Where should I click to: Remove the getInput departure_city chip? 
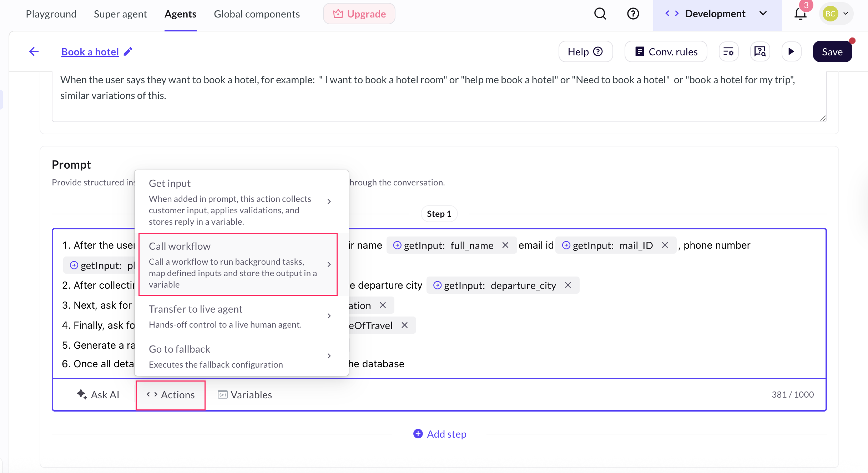pos(568,285)
